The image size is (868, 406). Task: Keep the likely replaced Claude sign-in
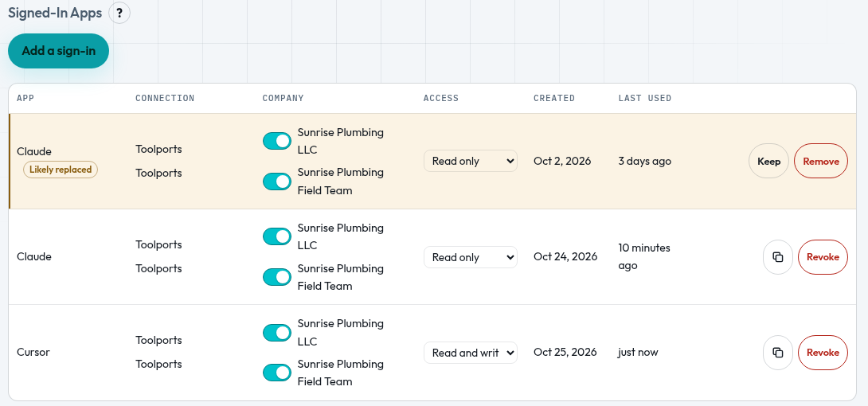click(768, 161)
